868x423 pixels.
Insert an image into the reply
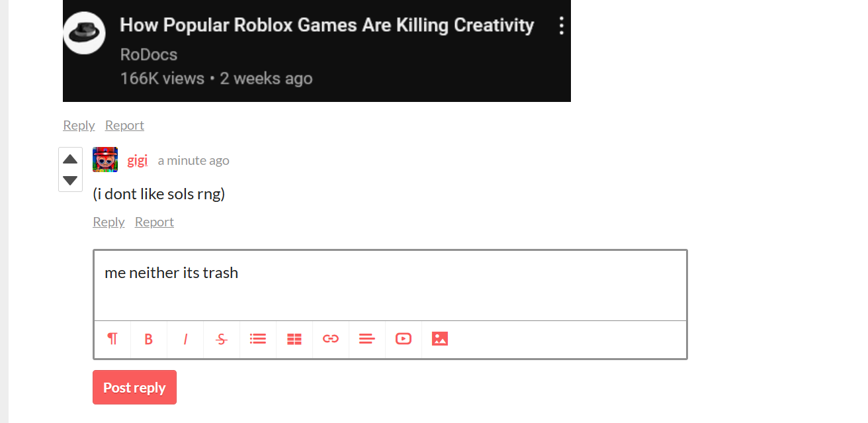pyautogui.click(x=440, y=339)
